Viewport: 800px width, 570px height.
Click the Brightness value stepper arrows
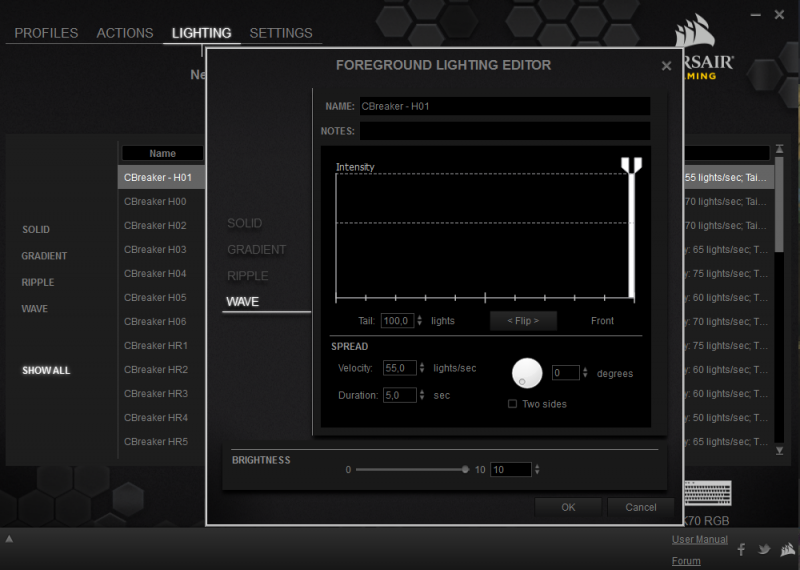(x=537, y=469)
